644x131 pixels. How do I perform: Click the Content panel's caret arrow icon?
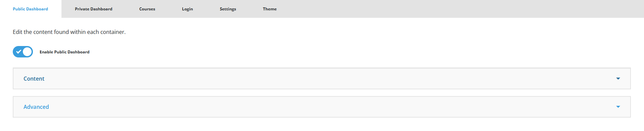click(x=618, y=79)
